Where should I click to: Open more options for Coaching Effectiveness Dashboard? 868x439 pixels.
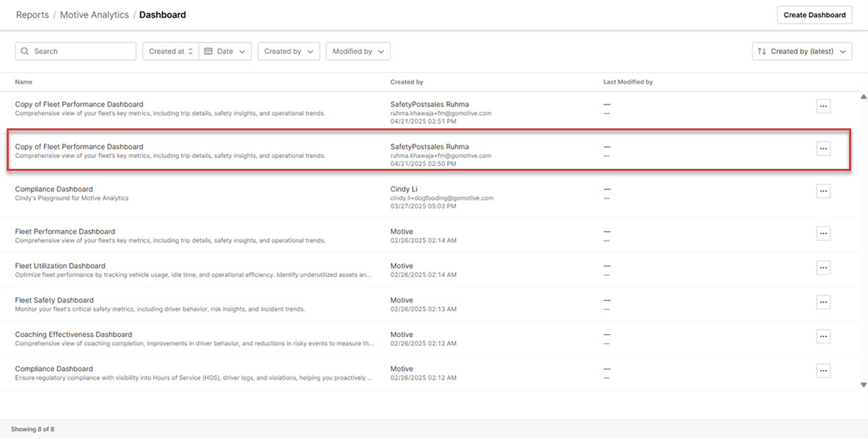(823, 336)
